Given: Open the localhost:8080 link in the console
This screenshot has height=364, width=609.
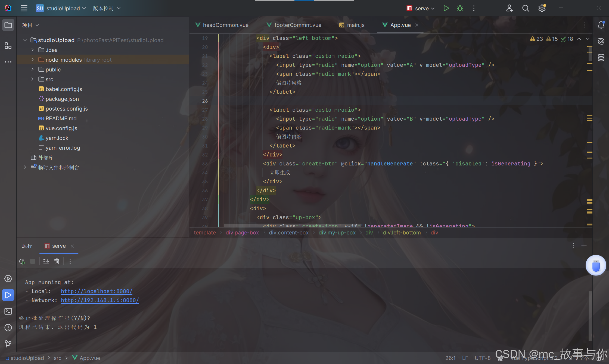Looking at the screenshot, I should click(97, 291).
